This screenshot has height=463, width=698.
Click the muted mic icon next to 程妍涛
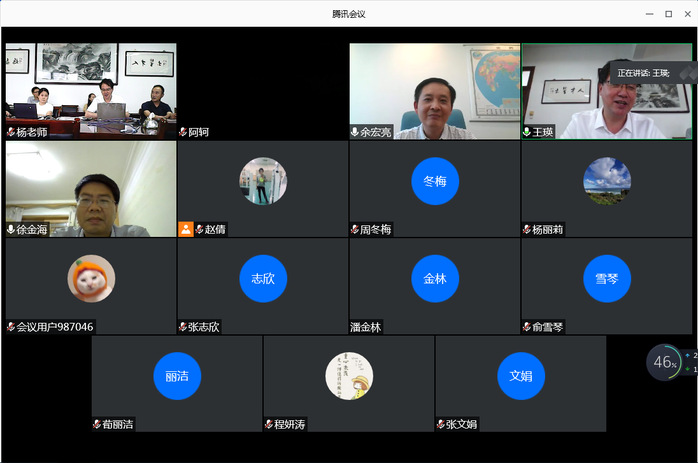pos(269,424)
